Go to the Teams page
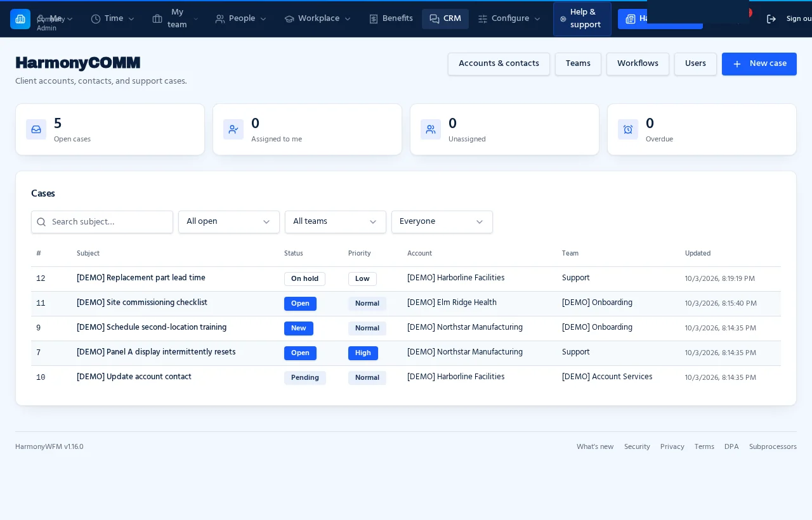Screen dimensions: 812x520 tap(578, 64)
